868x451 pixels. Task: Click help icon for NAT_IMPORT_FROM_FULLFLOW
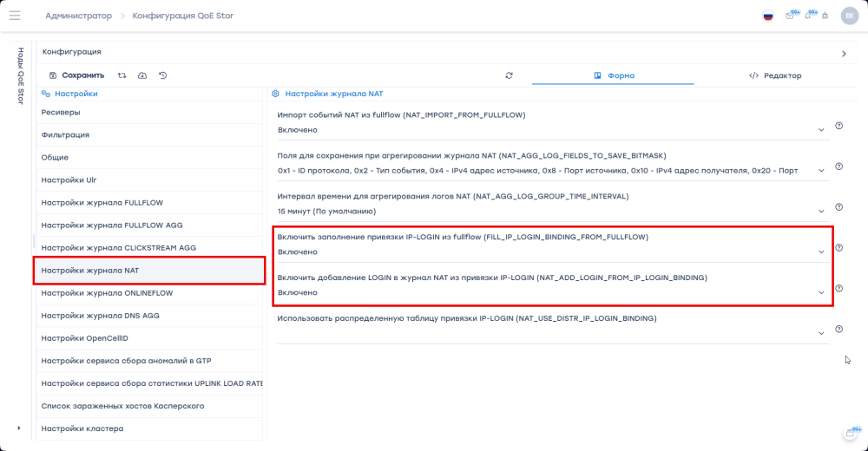[x=838, y=126]
